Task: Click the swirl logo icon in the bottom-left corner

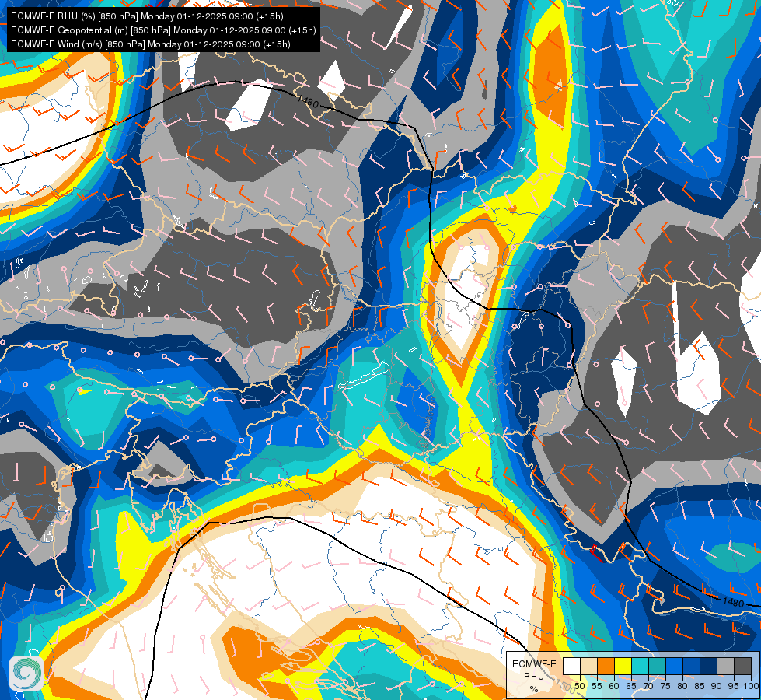Action: pos(26,674)
